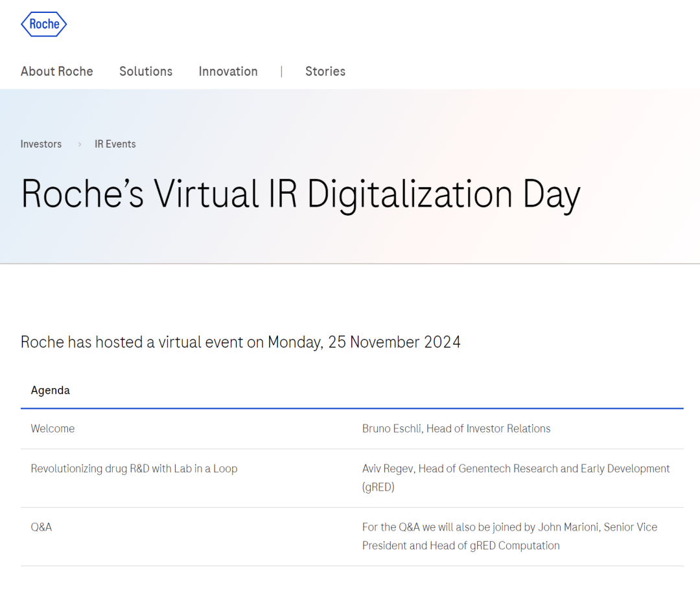Follow the Investors breadcrumb link

pyautogui.click(x=41, y=144)
